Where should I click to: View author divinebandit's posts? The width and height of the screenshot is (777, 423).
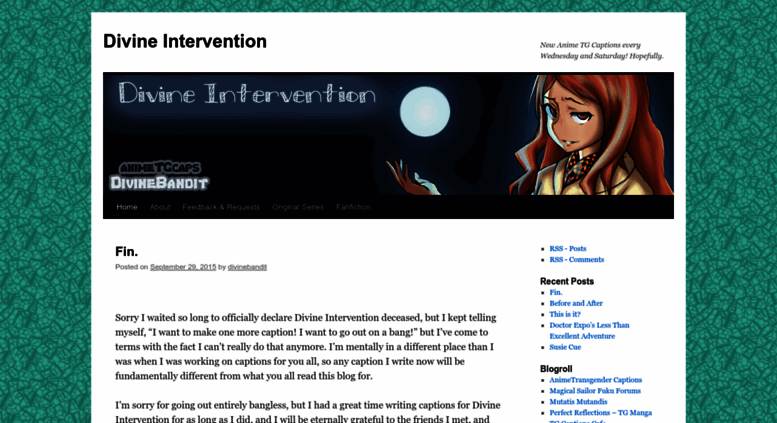247,267
